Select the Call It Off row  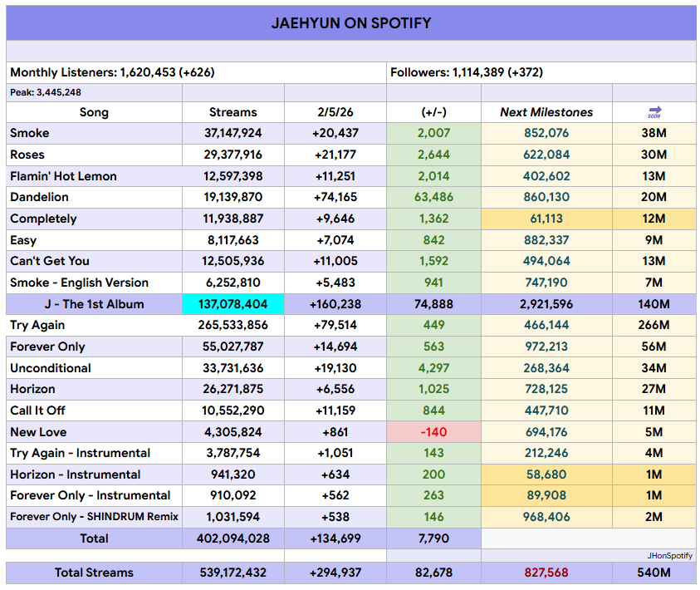pos(351,411)
